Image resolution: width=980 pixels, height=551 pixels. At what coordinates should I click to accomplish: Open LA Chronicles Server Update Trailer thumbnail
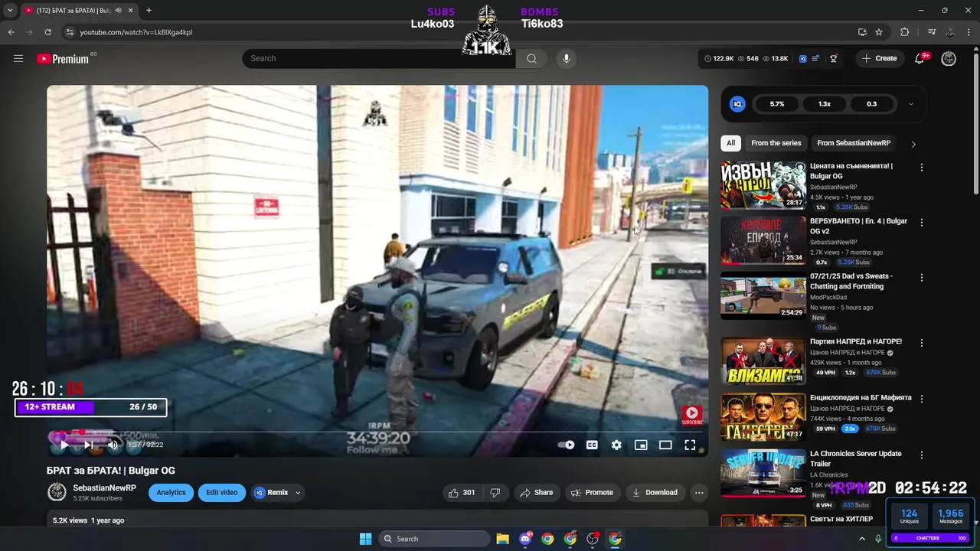763,473
